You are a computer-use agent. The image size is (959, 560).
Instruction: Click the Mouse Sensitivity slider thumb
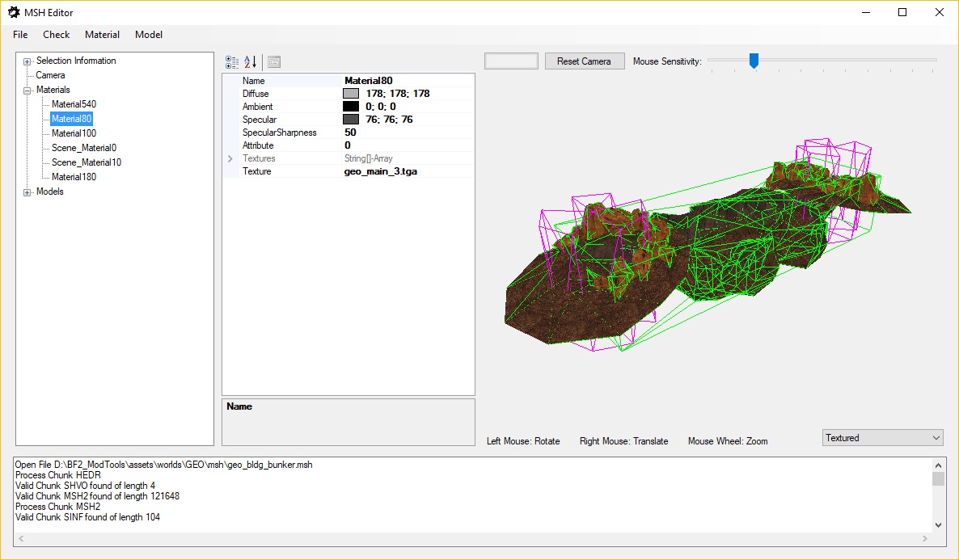[x=754, y=61]
